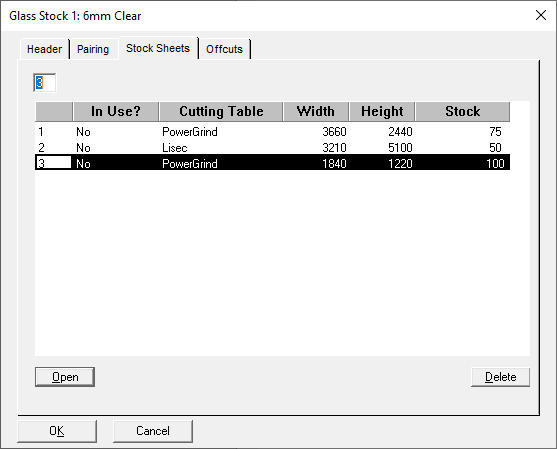Screen dimensions: 557x449
Task: Click the height value 5100 cell
Action: (x=400, y=147)
